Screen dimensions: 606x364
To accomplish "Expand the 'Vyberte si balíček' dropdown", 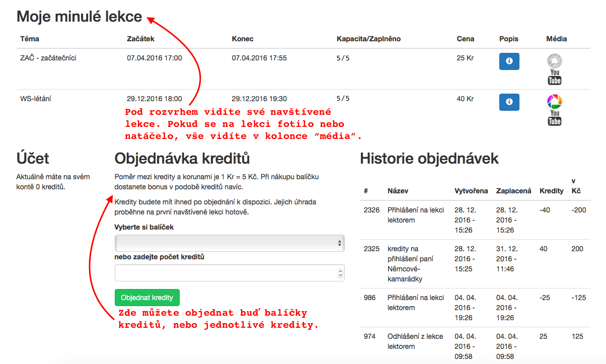I will (x=230, y=243).
